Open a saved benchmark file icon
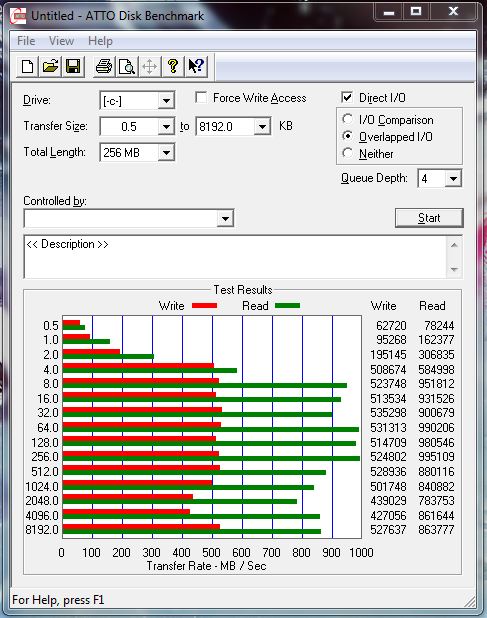Image resolution: width=487 pixels, height=618 pixels. (x=50, y=66)
